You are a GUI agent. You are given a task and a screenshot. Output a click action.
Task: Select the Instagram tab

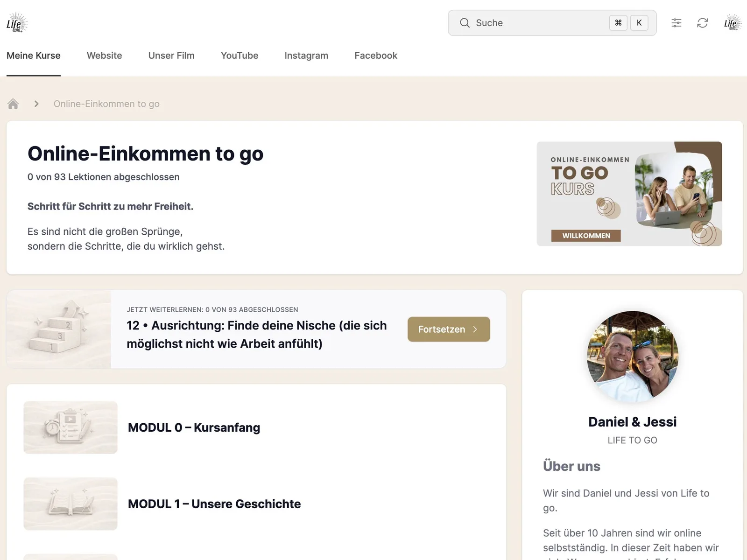(306, 56)
